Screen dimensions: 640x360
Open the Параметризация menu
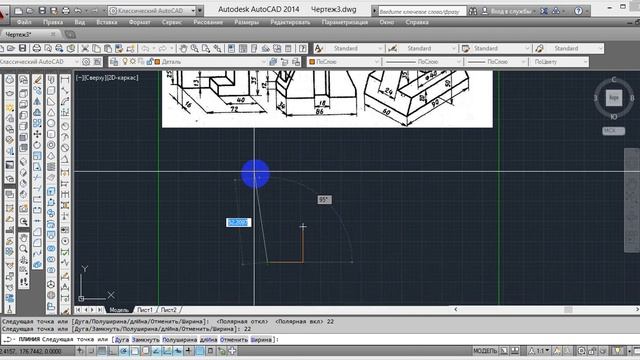pos(344,22)
